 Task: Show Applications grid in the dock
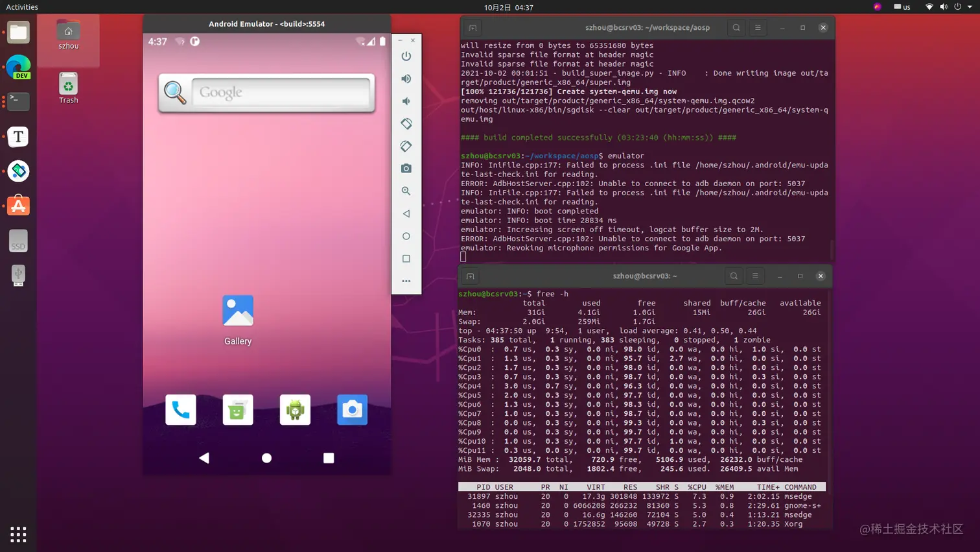coord(18,534)
